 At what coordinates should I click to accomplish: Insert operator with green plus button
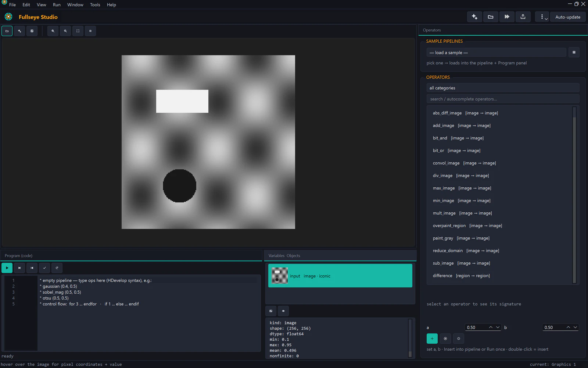(x=432, y=339)
